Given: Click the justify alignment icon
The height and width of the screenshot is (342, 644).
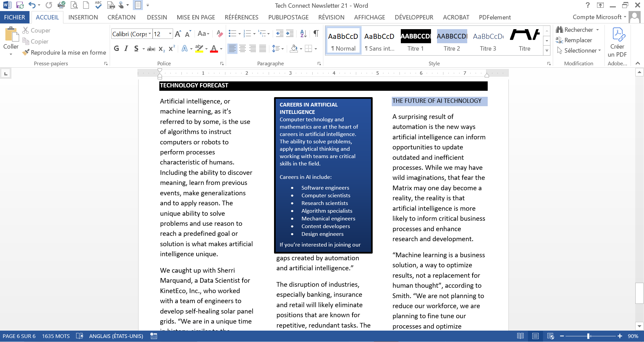Looking at the screenshot, I should 263,49.
